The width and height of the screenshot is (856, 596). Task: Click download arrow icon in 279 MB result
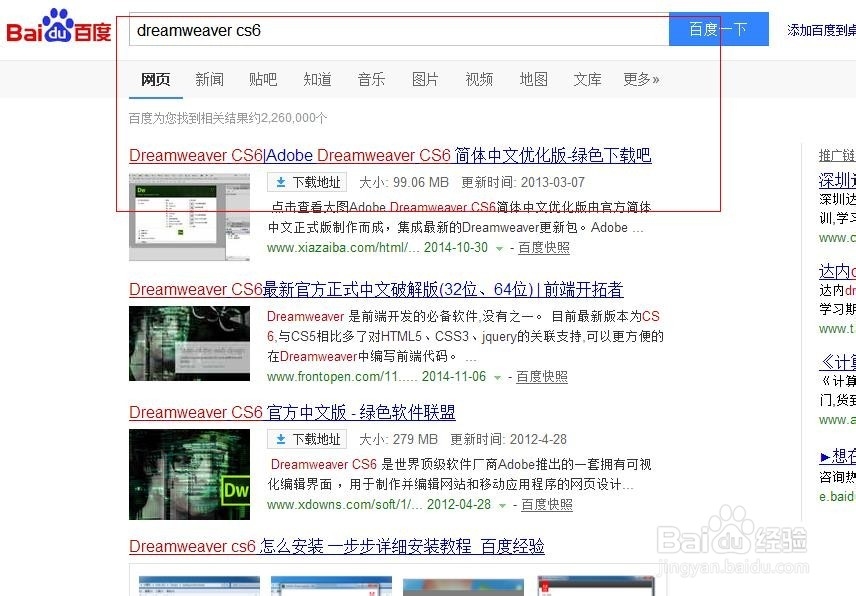click(281, 439)
